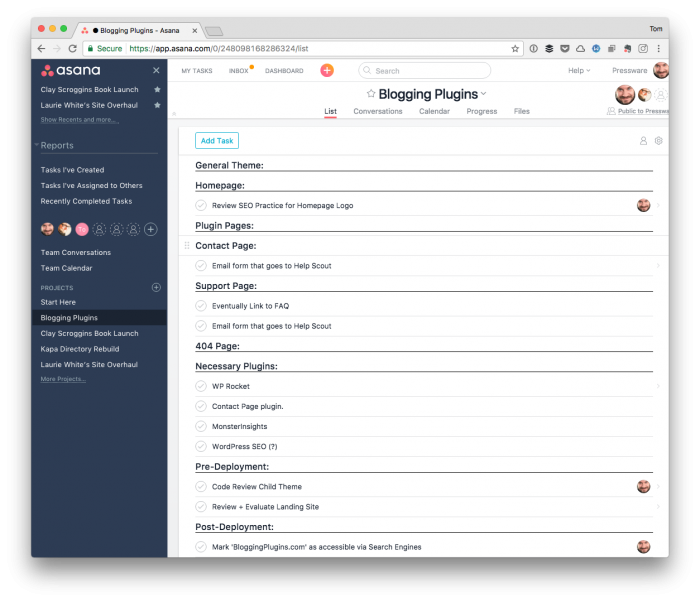Unstar Laurie White's Site Overhaul favorite

[x=157, y=105]
